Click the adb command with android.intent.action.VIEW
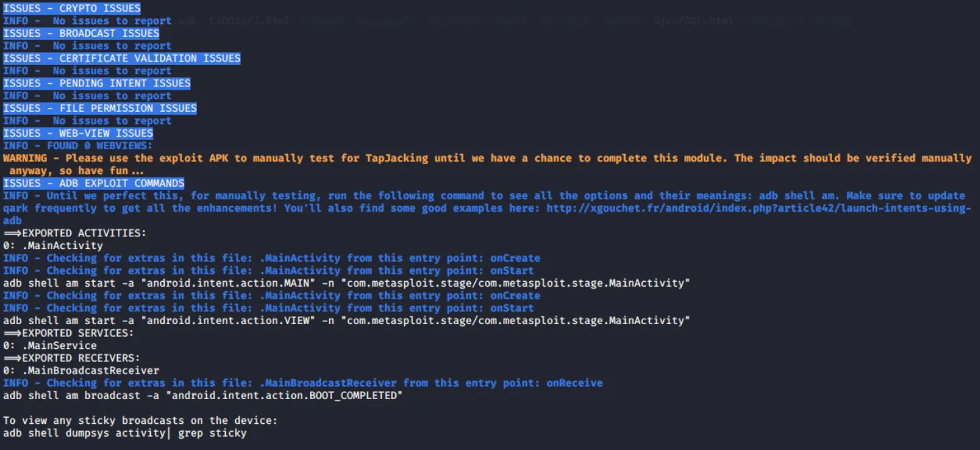This screenshot has height=450, width=980. pyautogui.click(x=346, y=321)
